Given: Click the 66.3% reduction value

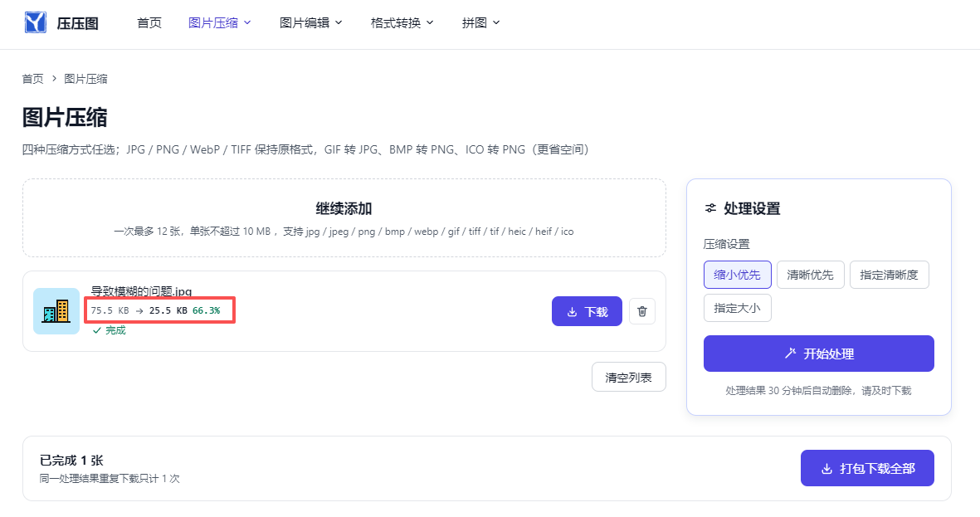Looking at the screenshot, I should (207, 310).
